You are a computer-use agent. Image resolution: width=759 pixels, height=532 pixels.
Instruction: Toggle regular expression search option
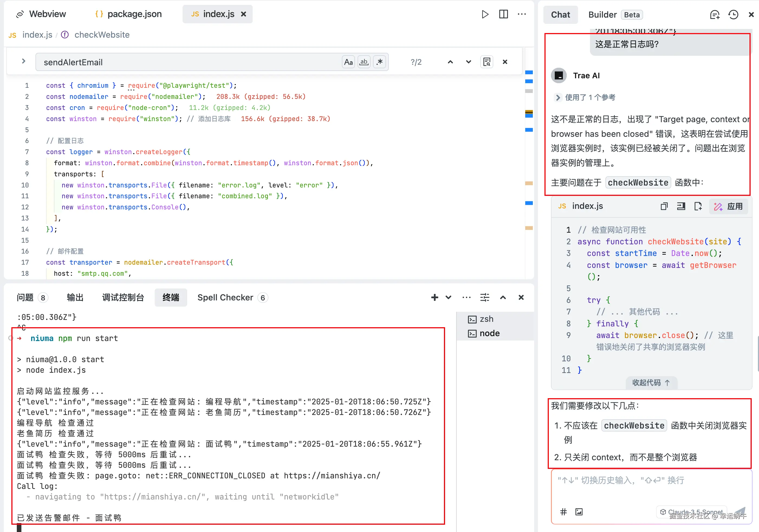pyautogui.click(x=379, y=62)
